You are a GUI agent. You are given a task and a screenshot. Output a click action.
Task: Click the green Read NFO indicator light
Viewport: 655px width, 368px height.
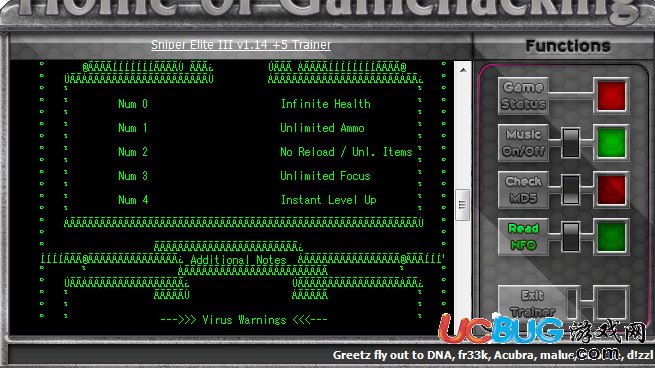click(611, 237)
